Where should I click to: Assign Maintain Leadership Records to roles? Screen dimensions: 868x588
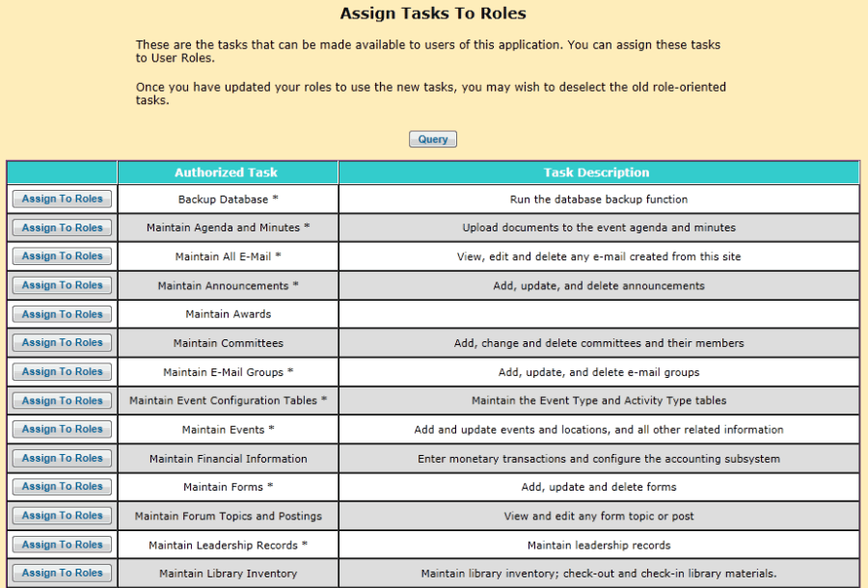pyautogui.click(x=62, y=545)
